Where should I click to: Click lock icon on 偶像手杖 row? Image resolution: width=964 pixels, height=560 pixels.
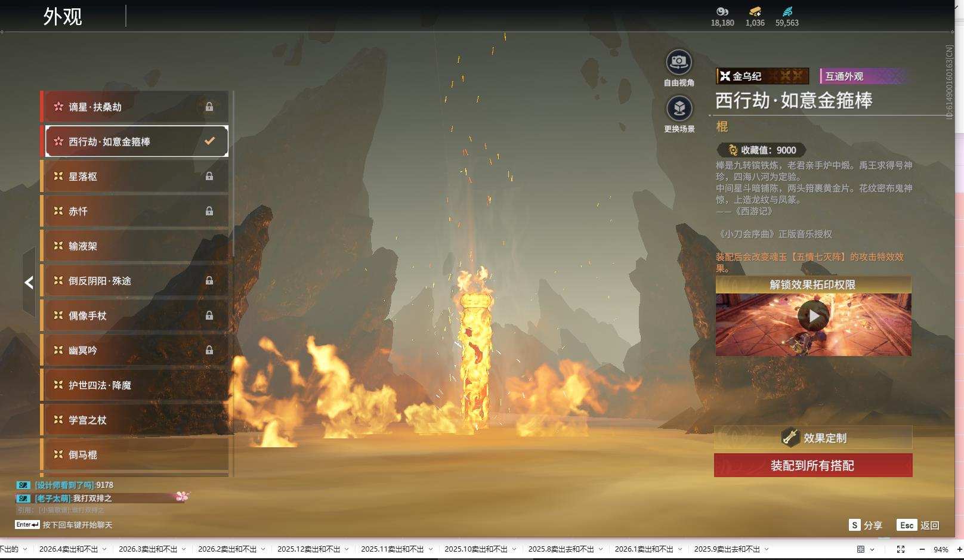click(x=209, y=315)
